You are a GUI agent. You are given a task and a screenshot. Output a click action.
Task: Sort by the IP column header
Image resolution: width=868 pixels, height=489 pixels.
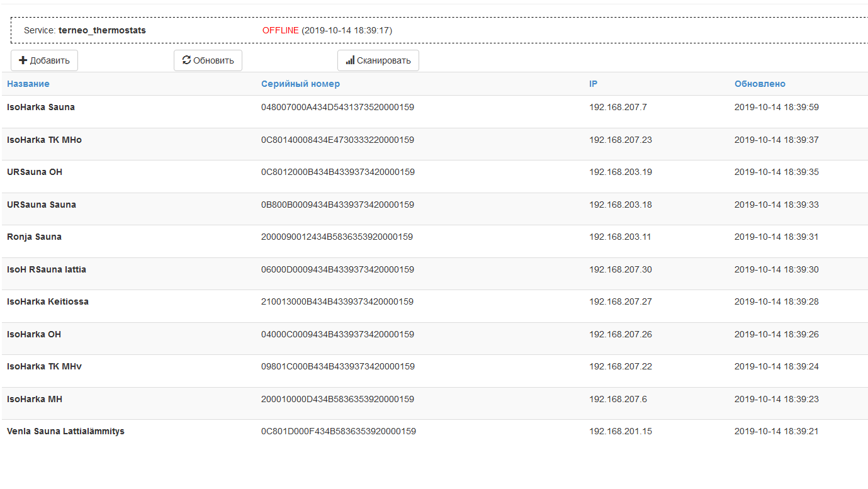click(x=593, y=84)
